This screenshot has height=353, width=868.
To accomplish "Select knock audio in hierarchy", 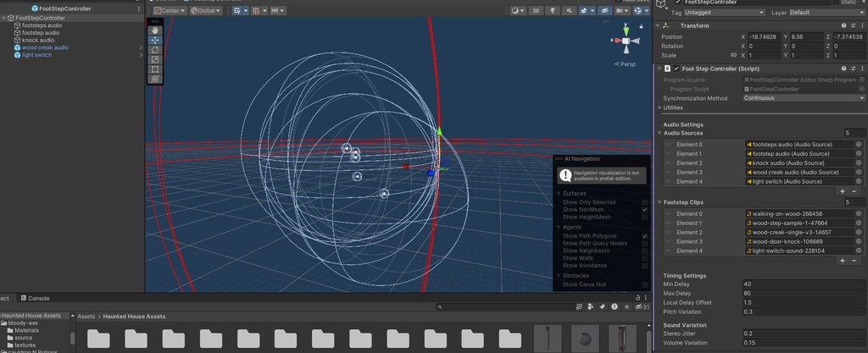I will (38, 41).
